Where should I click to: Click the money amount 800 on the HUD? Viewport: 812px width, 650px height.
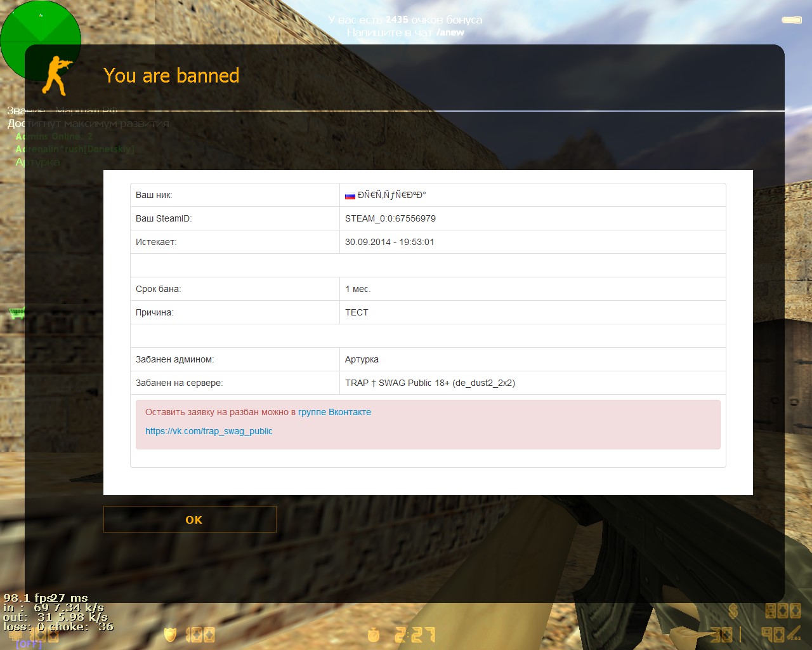[x=783, y=611]
